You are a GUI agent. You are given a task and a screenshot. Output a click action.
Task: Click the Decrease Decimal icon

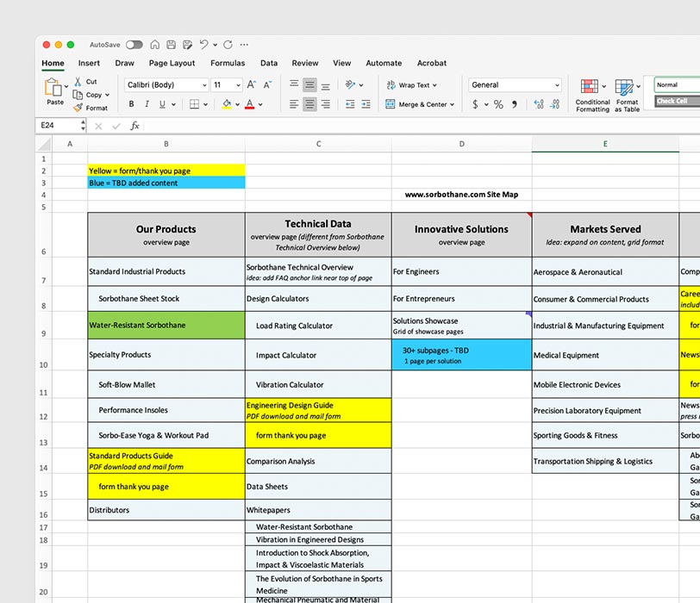555,104
